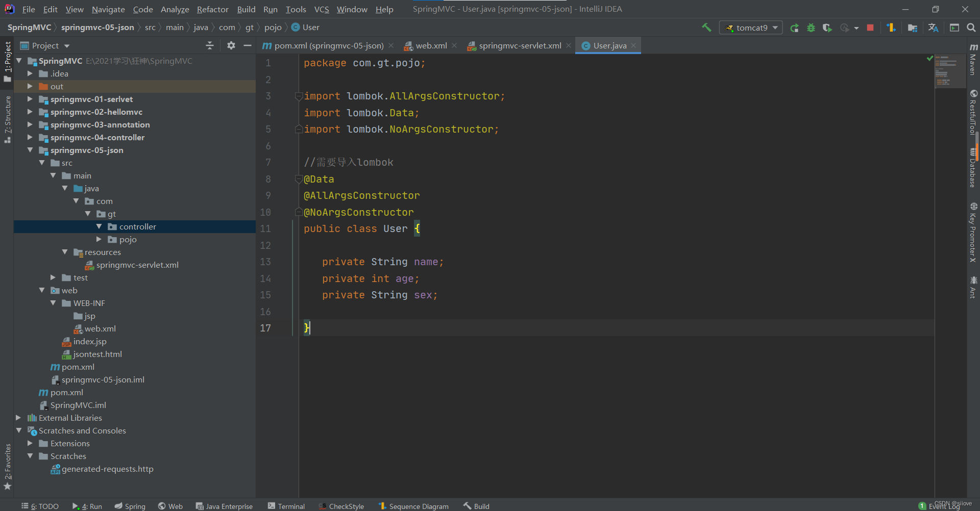Expand springmvc-01-serlvet module

[x=30, y=99]
